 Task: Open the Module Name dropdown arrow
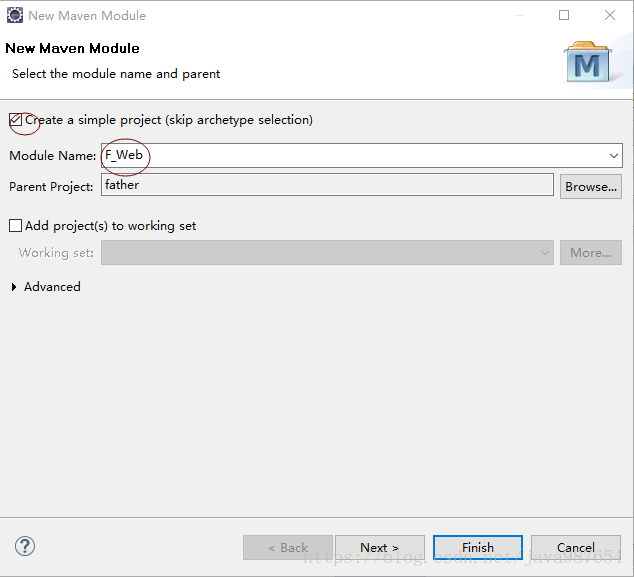[613, 156]
